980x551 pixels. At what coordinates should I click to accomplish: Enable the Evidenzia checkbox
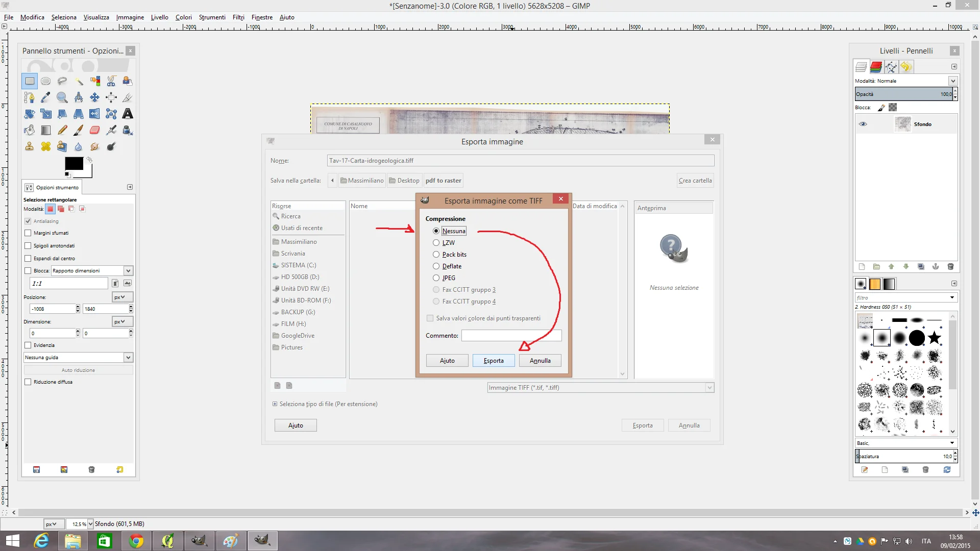coord(28,345)
